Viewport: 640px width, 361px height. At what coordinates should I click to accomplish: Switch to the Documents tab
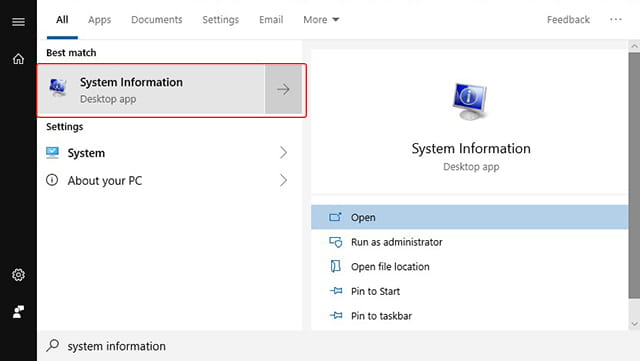156,20
